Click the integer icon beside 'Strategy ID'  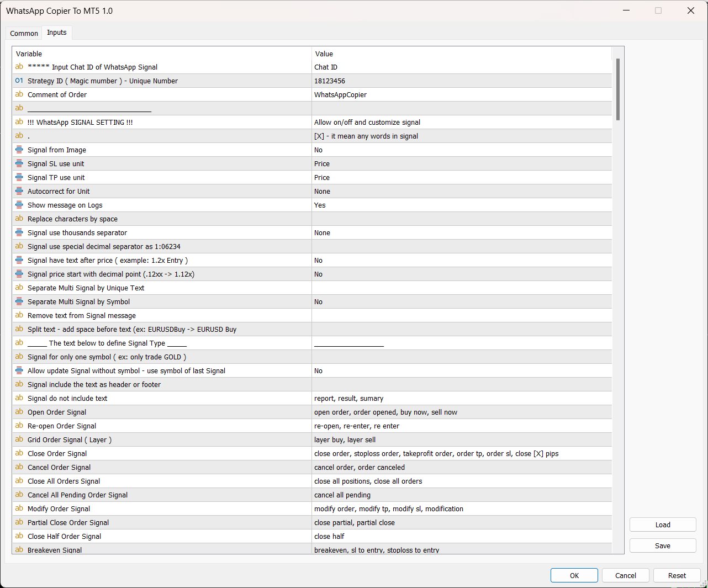point(19,81)
